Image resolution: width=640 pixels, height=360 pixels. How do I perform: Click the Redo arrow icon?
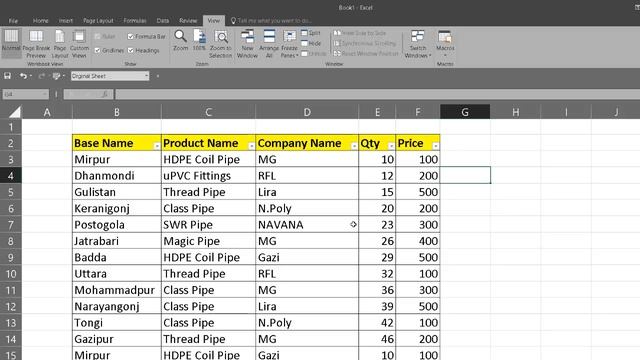[x=41, y=76]
